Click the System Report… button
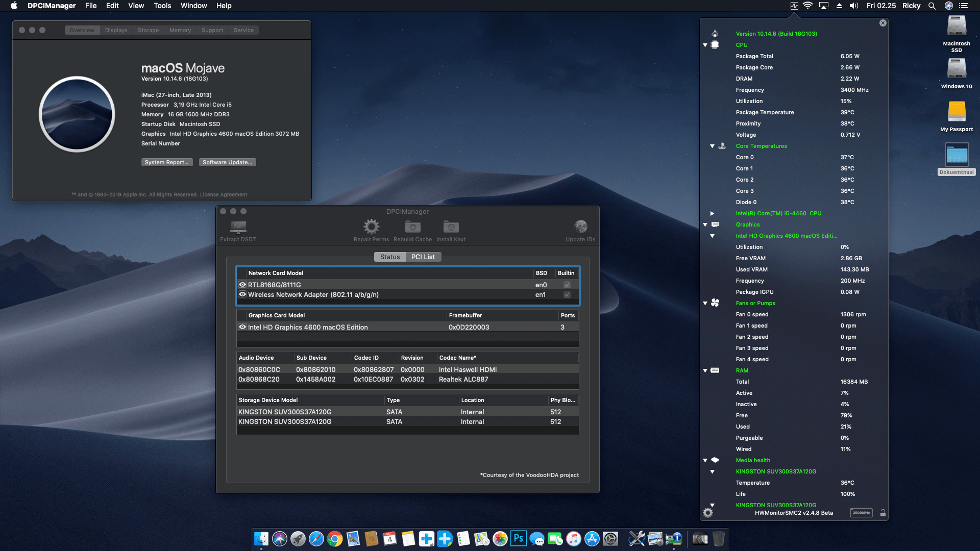The image size is (980, 551). 167,162
